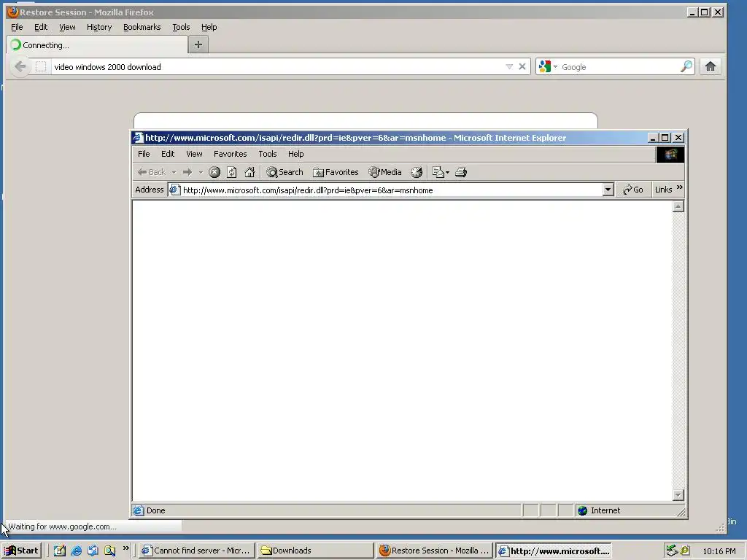The image size is (747, 560).
Task: Click the search folder quick launch icon
Action: pos(109,551)
